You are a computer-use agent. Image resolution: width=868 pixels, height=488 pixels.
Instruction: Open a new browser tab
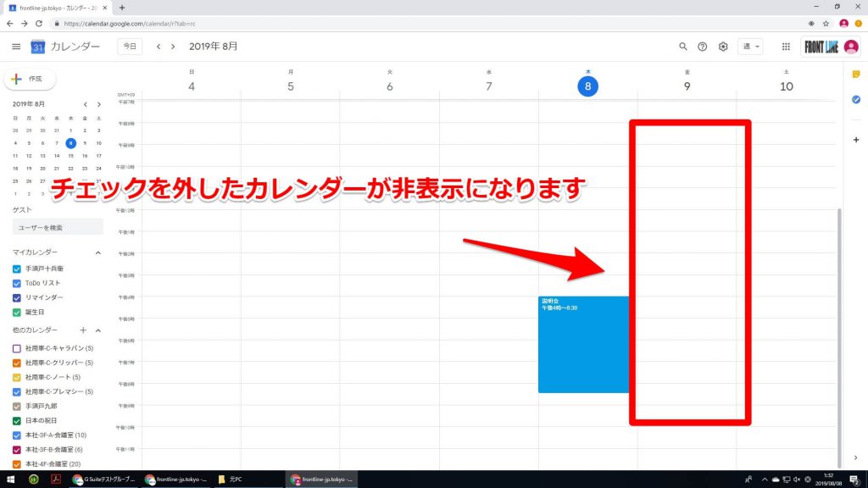click(122, 7)
